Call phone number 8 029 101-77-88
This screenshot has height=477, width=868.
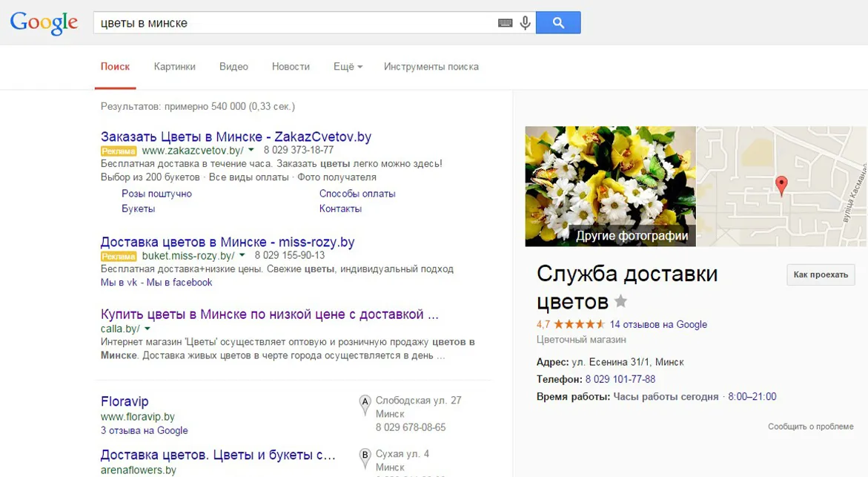coord(620,379)
